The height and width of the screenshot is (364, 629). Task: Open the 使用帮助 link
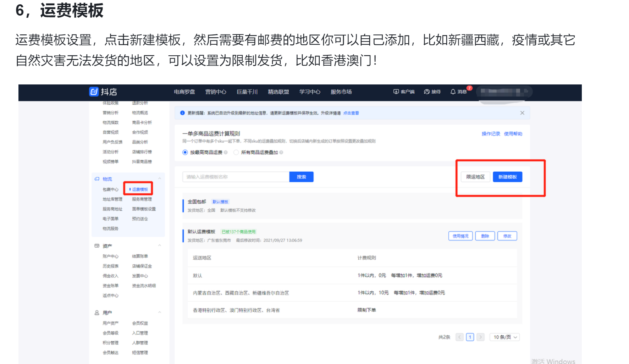(513, 134)
